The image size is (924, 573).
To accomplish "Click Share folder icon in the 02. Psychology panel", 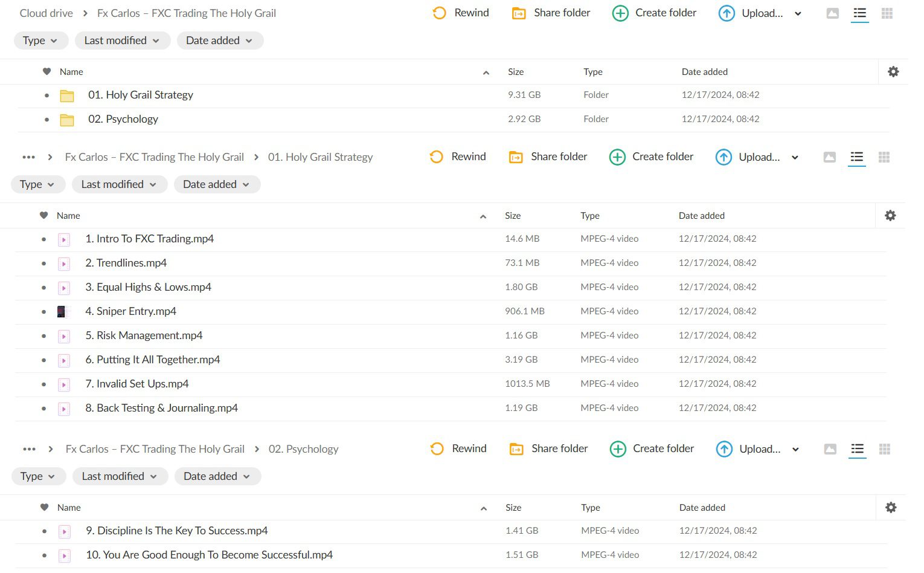I will coord(516,449).
